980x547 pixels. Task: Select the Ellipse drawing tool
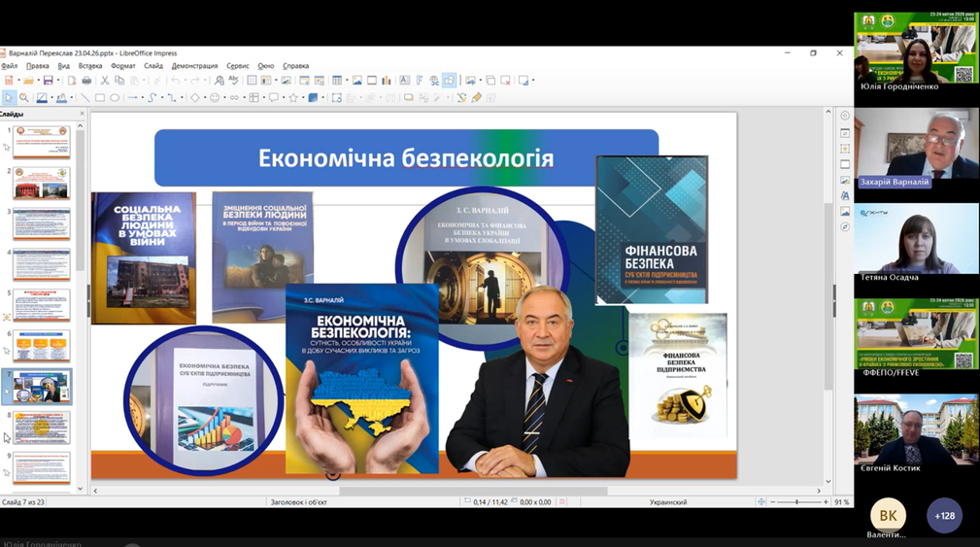tap(115, 98)
